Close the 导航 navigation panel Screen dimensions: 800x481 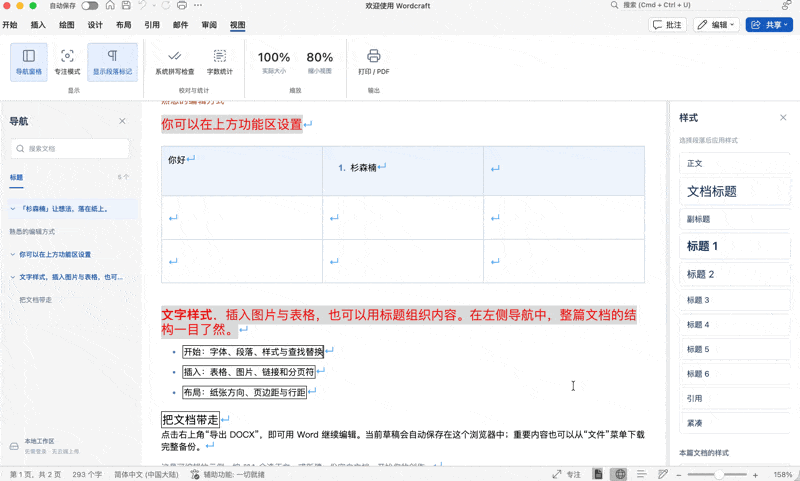coord(122,121)
